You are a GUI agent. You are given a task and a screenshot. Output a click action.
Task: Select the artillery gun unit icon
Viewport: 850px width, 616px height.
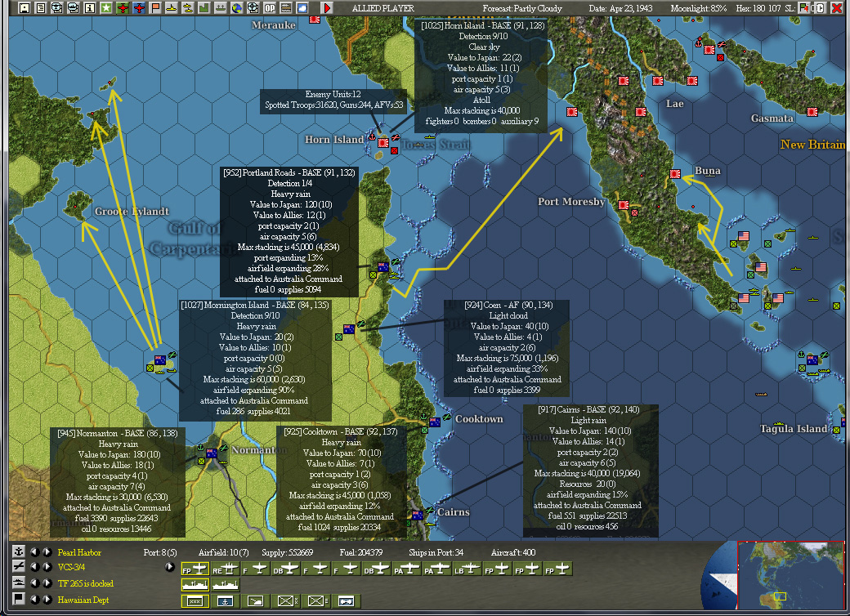pyautogui.click(x=255, y=600)
